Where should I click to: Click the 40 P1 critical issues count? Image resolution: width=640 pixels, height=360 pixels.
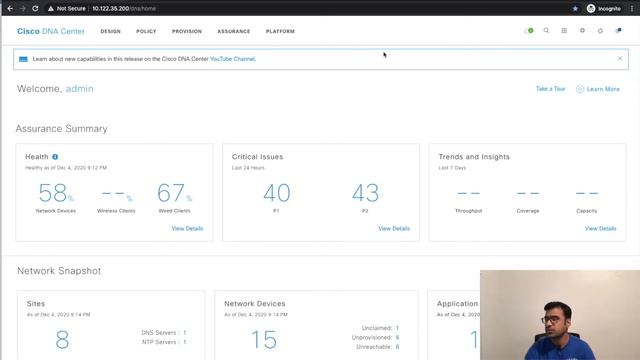coord(277,193)
